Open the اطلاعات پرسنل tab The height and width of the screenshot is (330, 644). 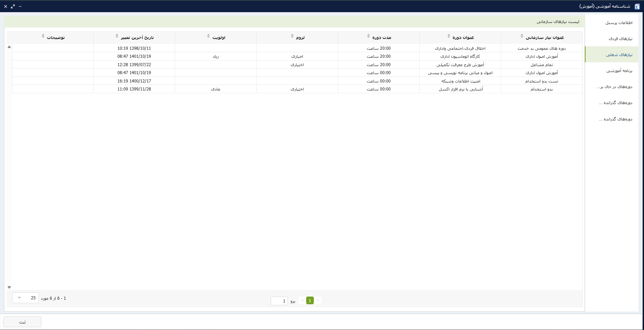click(619, 23)
